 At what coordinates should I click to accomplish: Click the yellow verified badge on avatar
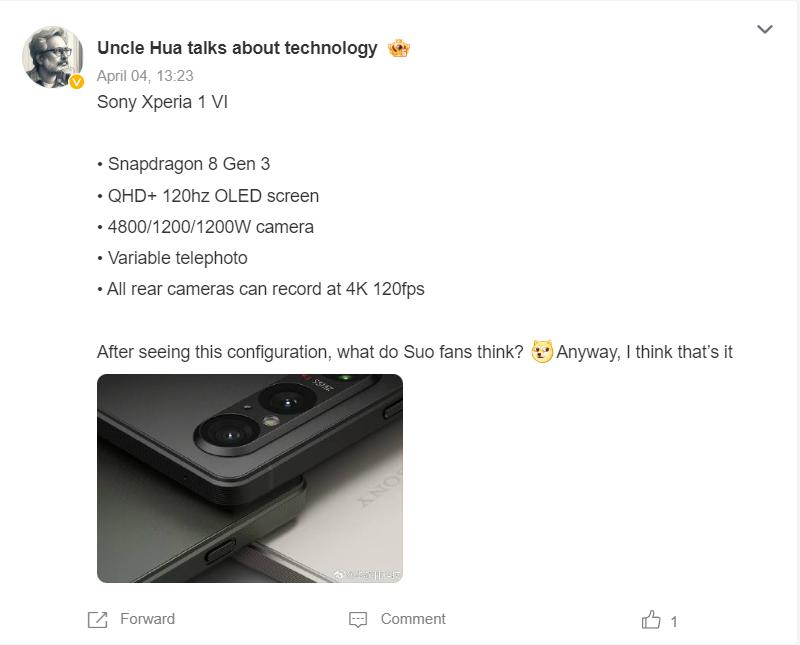tap(77, 82)
